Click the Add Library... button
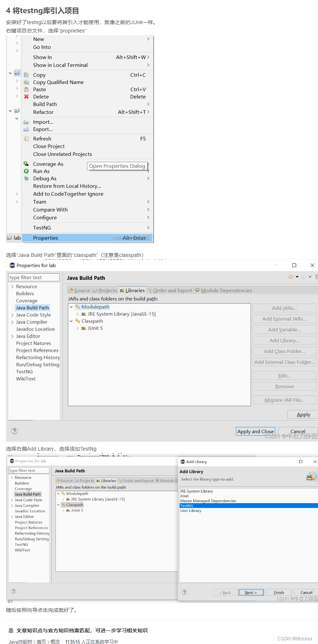The image size is (318, 644). click(x=284, y=340)
